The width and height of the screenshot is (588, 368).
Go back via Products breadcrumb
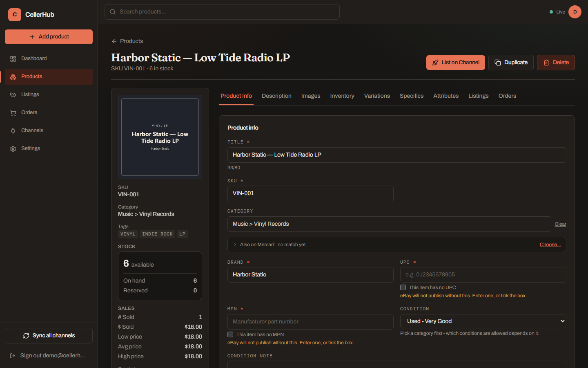(x=127, y=41)
